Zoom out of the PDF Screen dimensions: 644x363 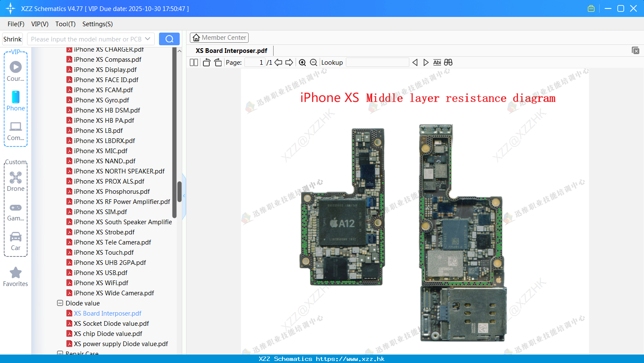tap(313, 62)
